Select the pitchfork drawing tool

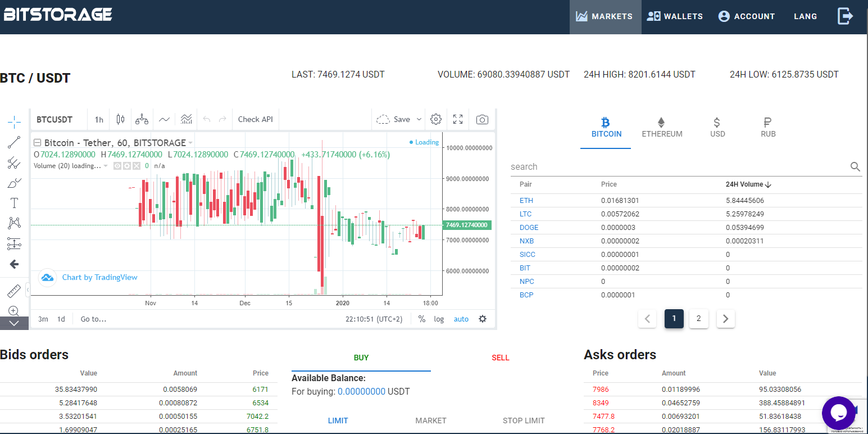15,163
